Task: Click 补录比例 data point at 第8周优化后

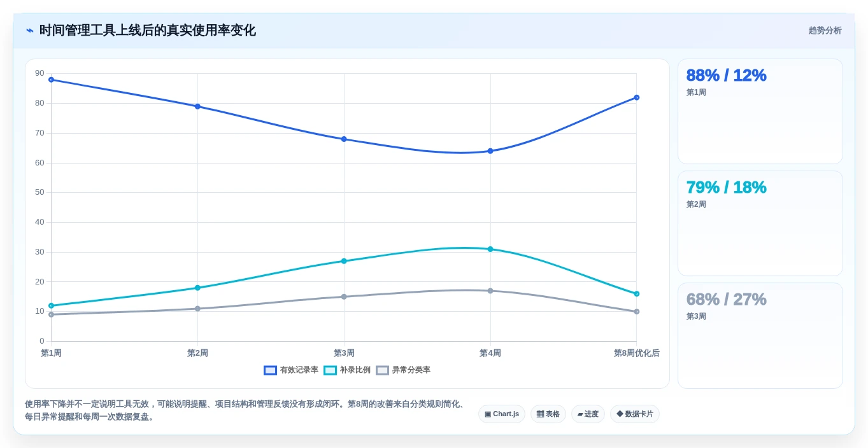Action: [x=636, y=293]
